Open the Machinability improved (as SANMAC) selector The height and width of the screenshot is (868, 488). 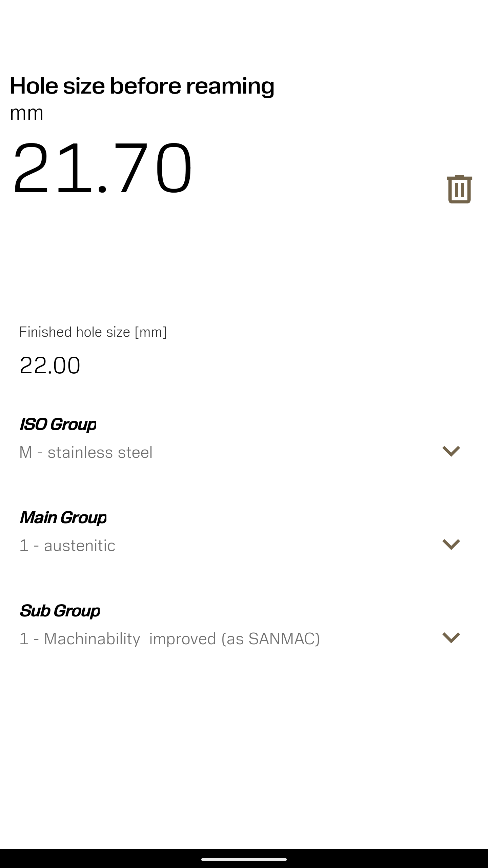pos(244,638)
